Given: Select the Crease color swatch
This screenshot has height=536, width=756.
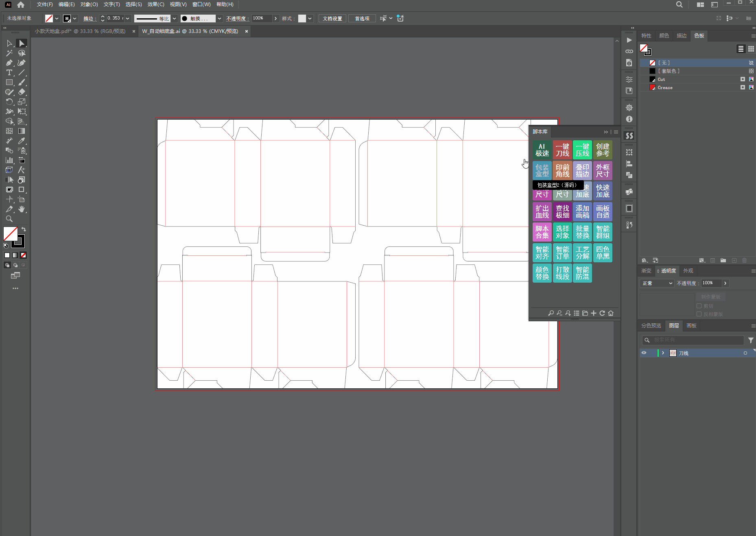Looking at the screenshot, I should click(x=665, y=87).
